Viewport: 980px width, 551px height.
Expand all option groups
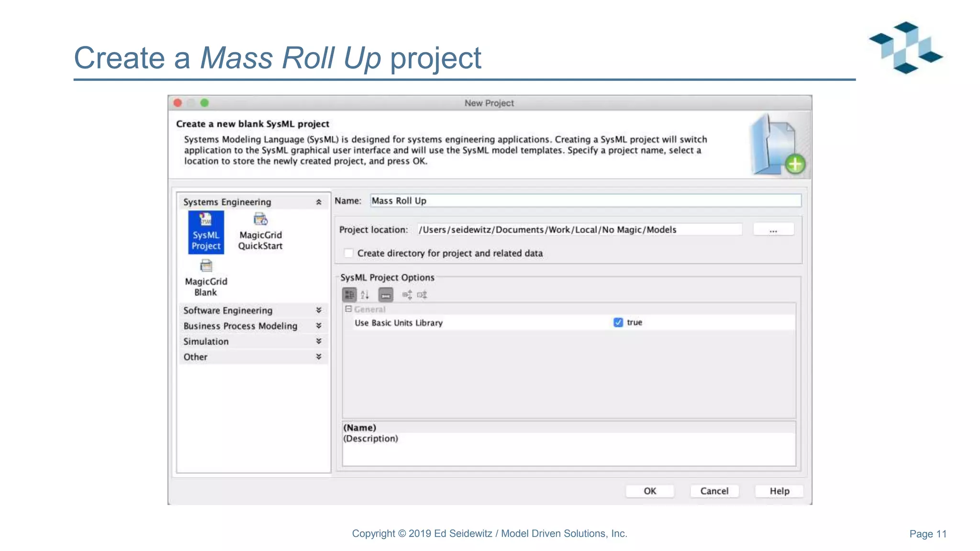tap(407, 295)
